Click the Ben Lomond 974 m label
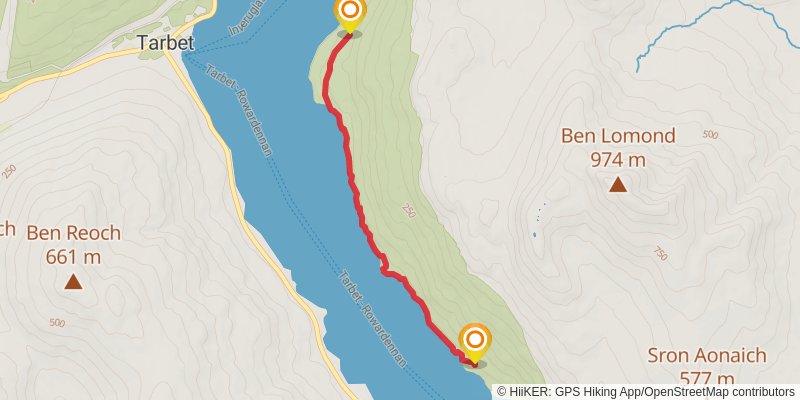 [x=618, y=147]
